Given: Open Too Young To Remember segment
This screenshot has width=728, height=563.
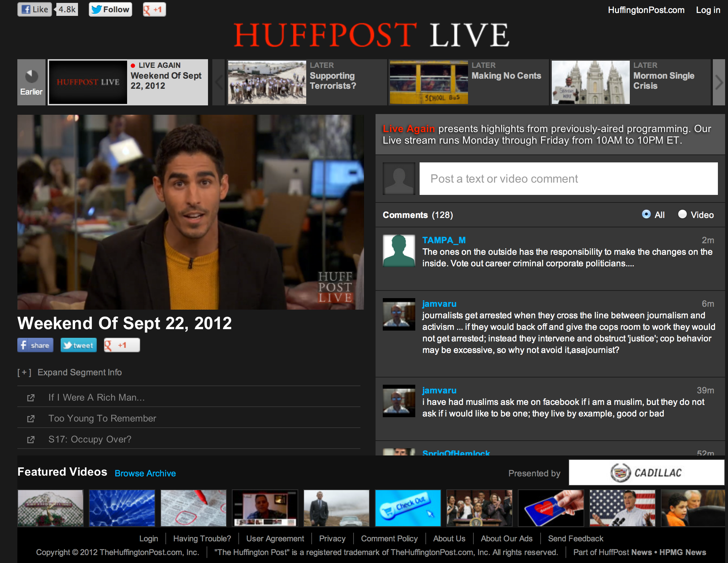Looking at the screenshot, I should 102,418.
